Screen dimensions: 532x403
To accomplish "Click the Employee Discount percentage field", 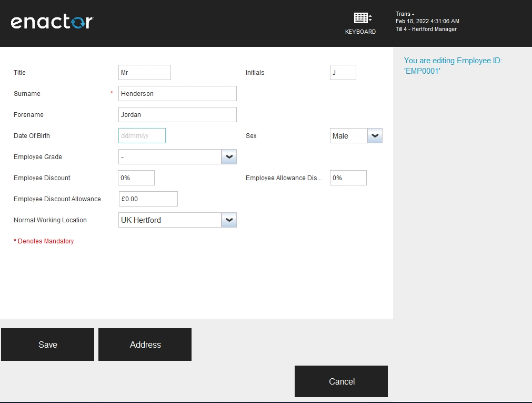I will (x=136, y=178).
